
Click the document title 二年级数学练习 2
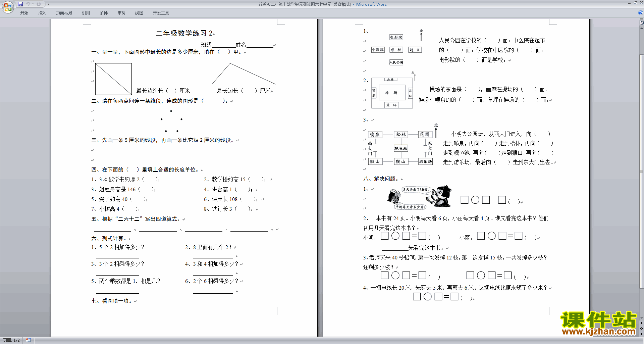[184, 33]
